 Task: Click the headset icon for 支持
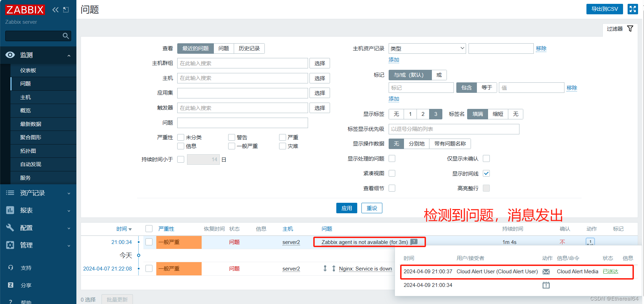tap(10, 268)
